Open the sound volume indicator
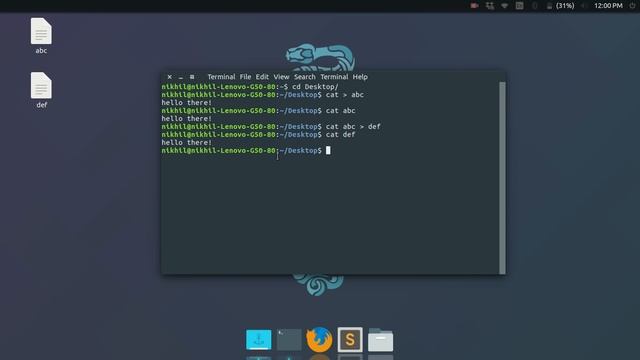 tap(584, 6)
